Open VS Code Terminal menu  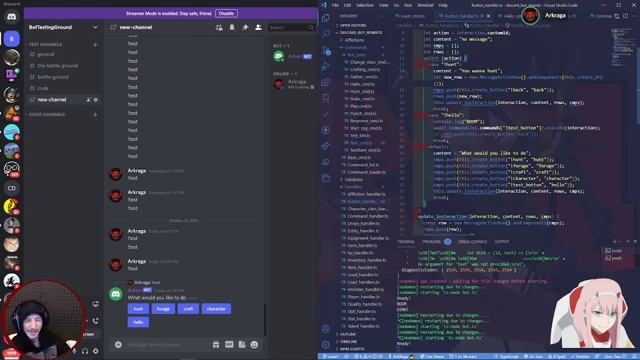tap(425, 5)
